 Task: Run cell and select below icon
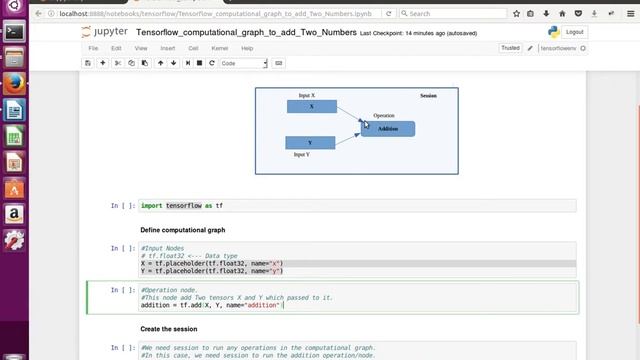pyautogui.click(x=187, y=63)
